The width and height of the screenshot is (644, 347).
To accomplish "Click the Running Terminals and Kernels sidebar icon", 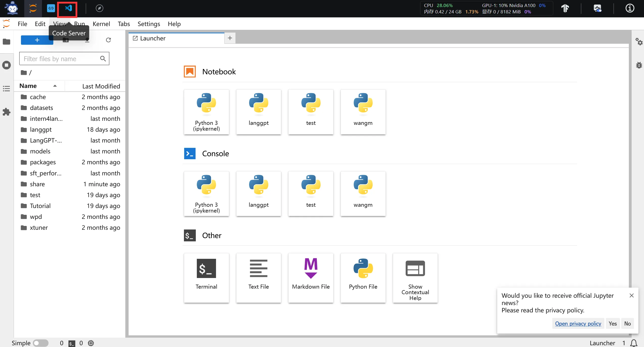I will click(7, 65).
